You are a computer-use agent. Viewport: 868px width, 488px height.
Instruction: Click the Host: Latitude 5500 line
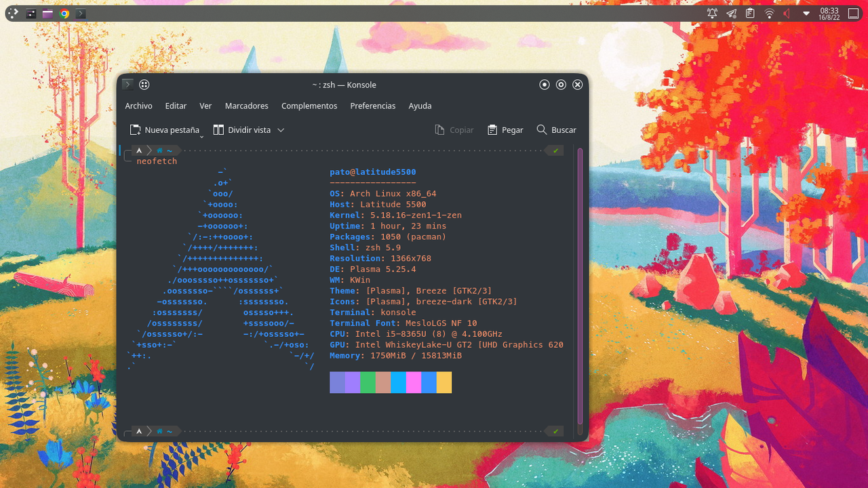coord(378,205)
